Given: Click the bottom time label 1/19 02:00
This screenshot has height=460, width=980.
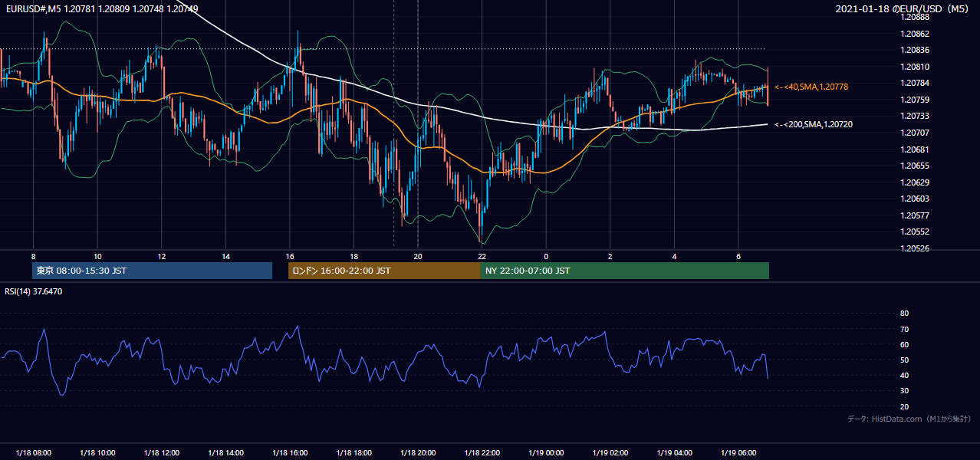Looking at the screenshot, I should pos(610,453).
